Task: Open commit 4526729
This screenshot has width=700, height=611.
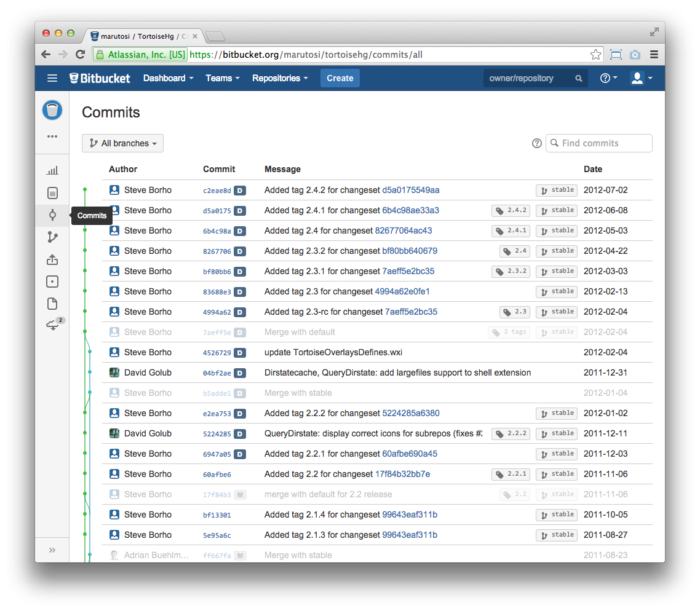Action: (217, 353)
